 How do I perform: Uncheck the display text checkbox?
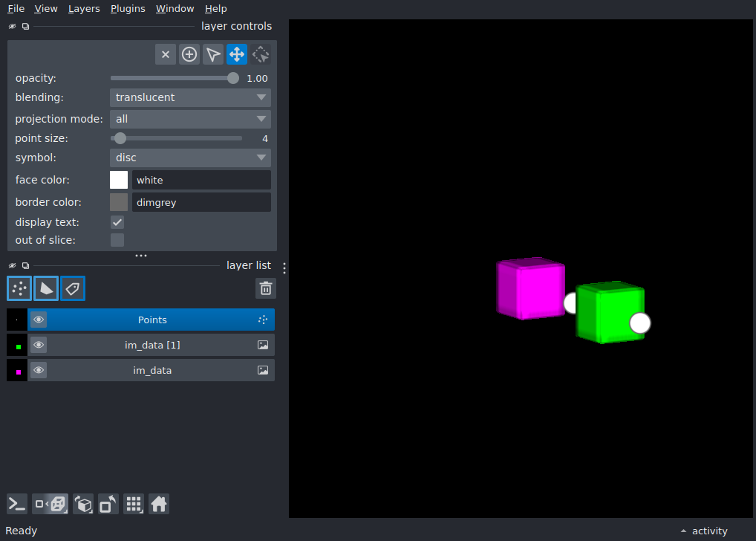click(117, 222)
